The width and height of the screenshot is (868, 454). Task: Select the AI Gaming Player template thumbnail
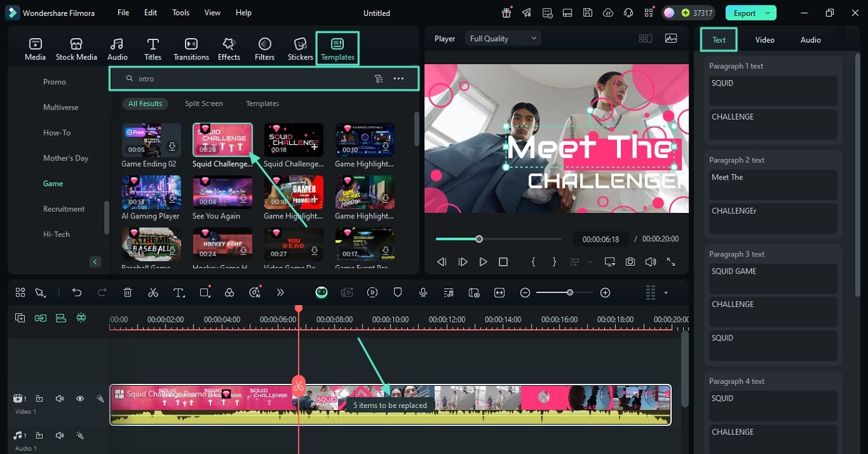point(151,192)
